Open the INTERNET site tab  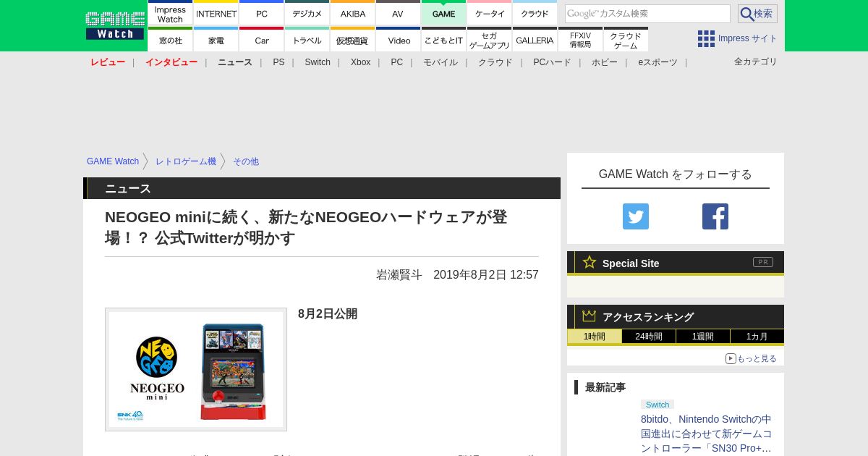point(216,13)
